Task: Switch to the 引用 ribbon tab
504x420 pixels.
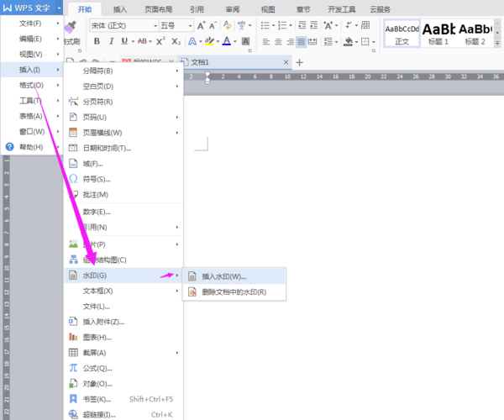Action: click(x=197, y=9)
